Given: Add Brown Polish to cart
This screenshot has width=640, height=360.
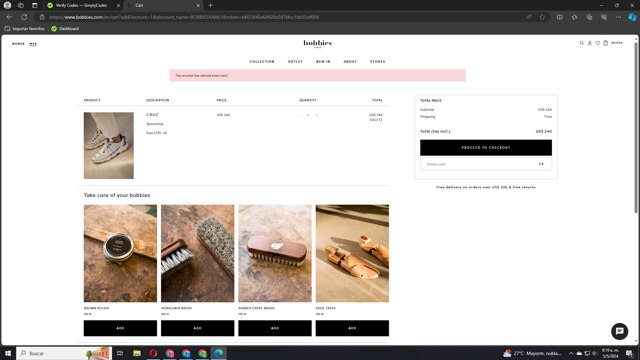Looking at the screenshot, I should 120,328.
